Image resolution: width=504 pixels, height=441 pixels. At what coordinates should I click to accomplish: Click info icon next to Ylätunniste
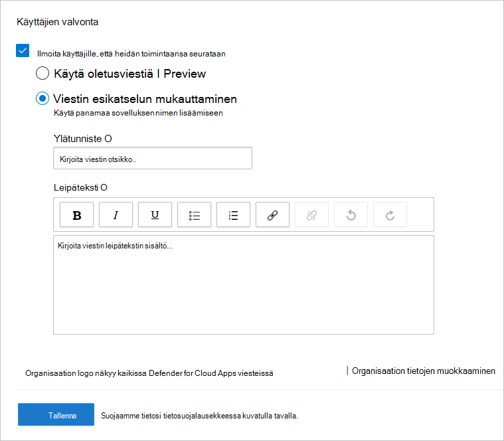(108, 139)
